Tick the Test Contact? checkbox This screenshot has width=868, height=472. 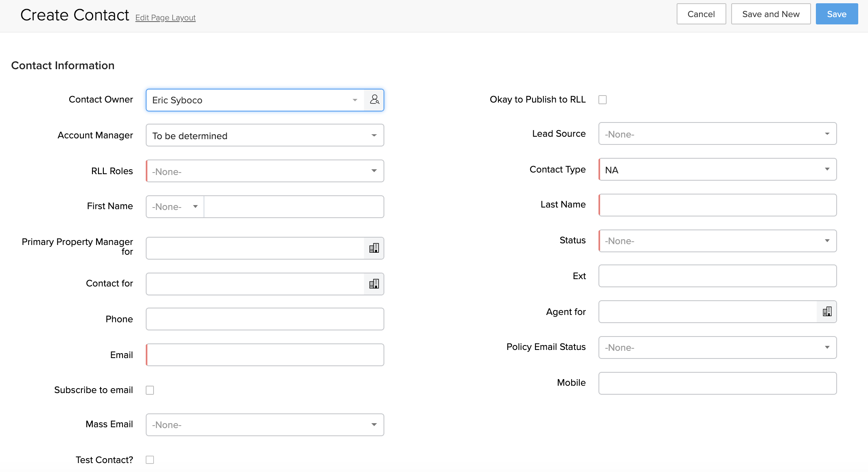[150, 460]
